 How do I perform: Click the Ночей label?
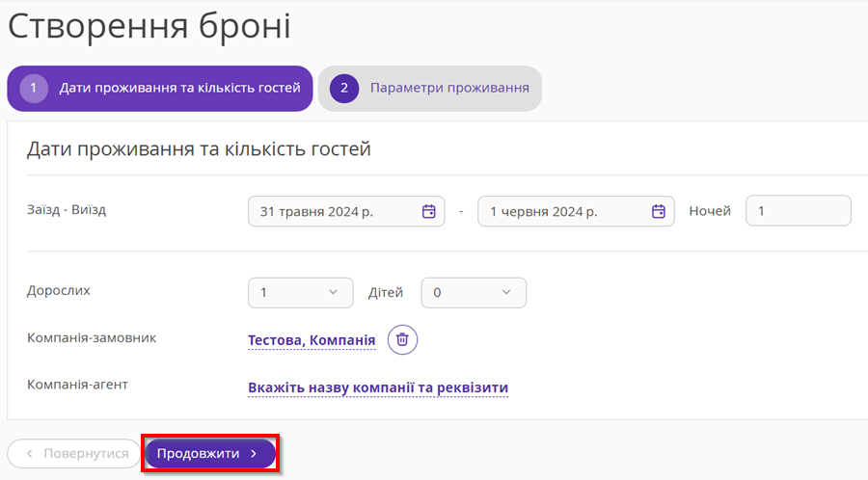pos(710,211)
